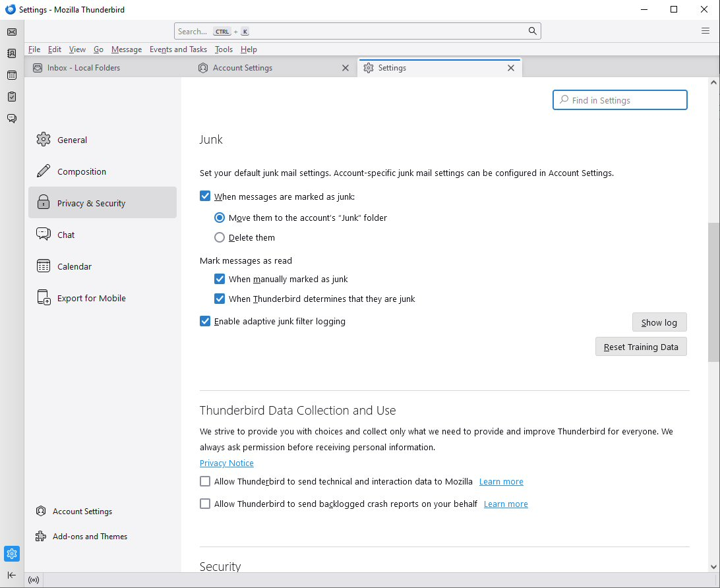Screen dimensions: 720x588
Task: Switch to Inbox - Local Folders tab
Action: (x=108, y=68)
